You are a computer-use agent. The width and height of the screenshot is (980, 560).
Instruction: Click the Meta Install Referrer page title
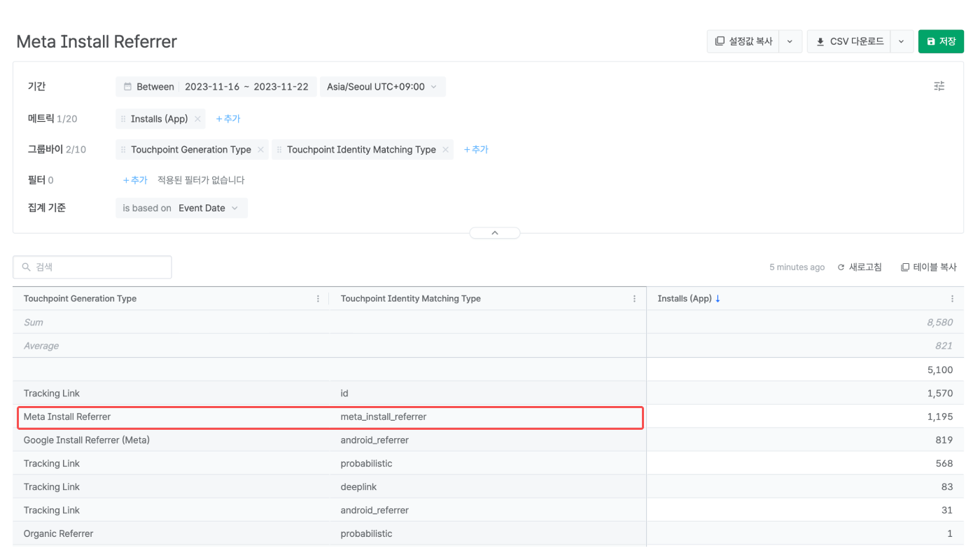pyautogui.click(x=97, y=41)
